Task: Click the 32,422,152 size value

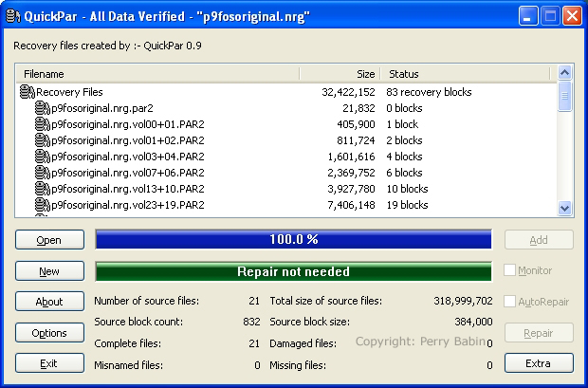Action: coord(348,92)
